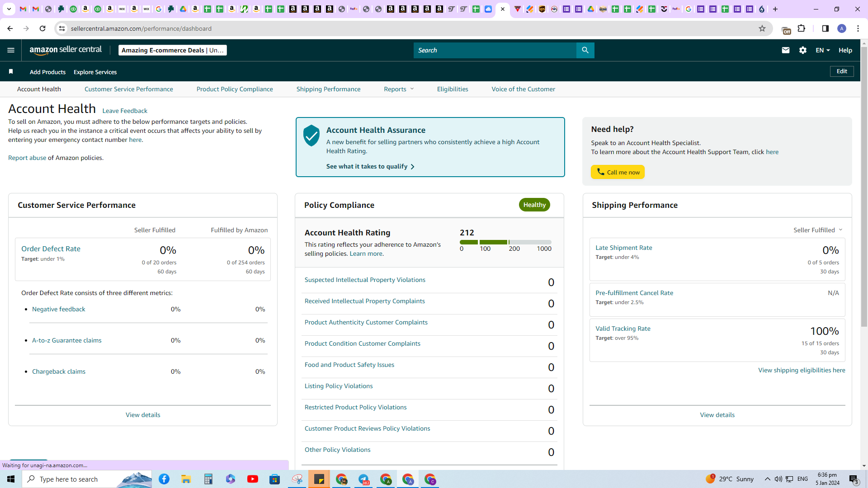The height and width of the screenshot is (488, 868).
Task: Open Negative feedback link
Action: tap(59, 309)
